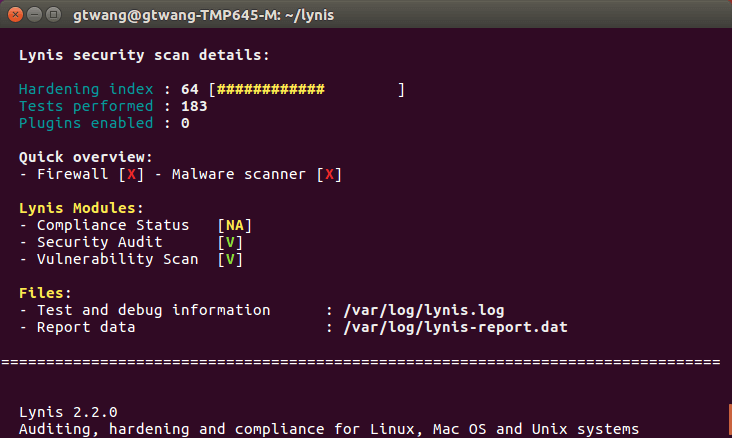This screenshot has width=732, height=438.
Task: Click the yellow NA status marker
Action: [x=235, y=226]
